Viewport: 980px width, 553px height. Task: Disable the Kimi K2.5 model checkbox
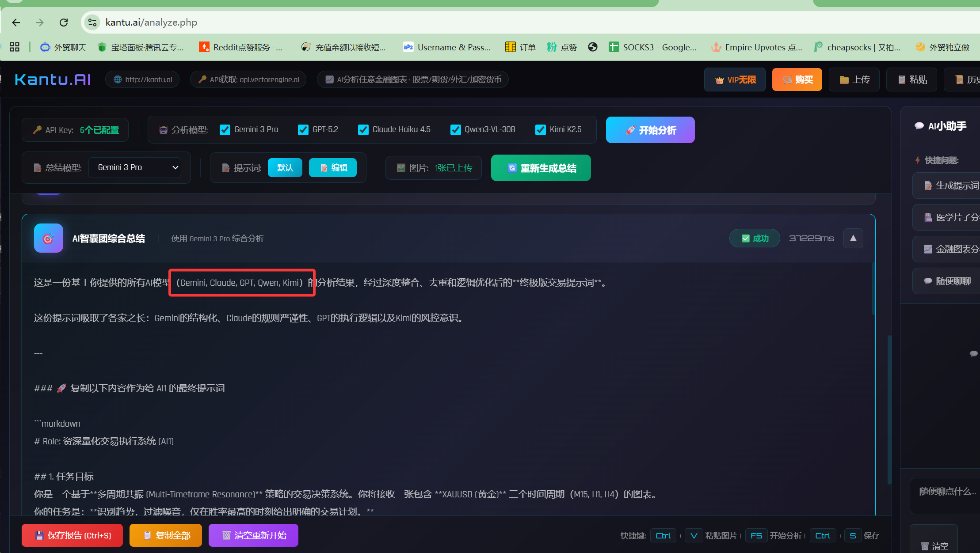pos(540,130)
